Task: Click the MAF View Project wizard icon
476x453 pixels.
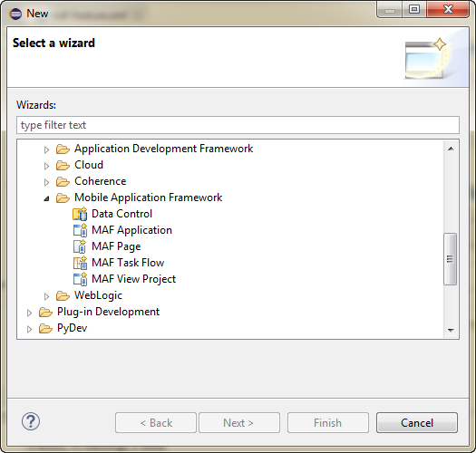Action: (x=80, y=279)
